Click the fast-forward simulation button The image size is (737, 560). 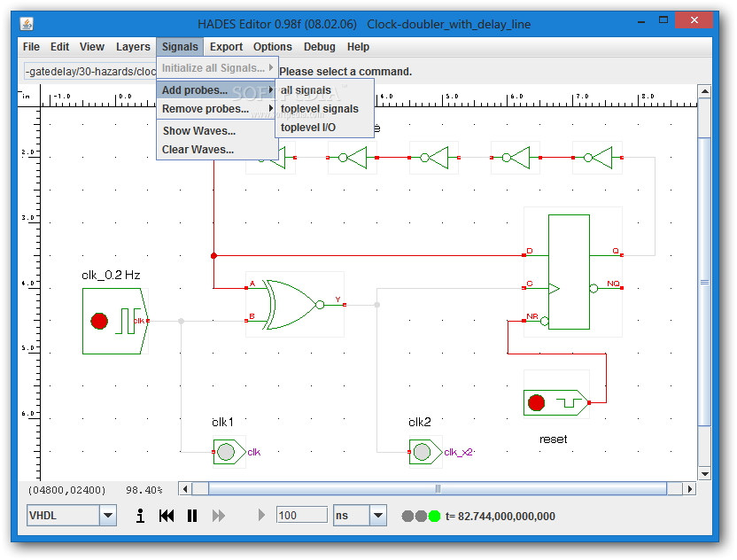coord(219,516)
